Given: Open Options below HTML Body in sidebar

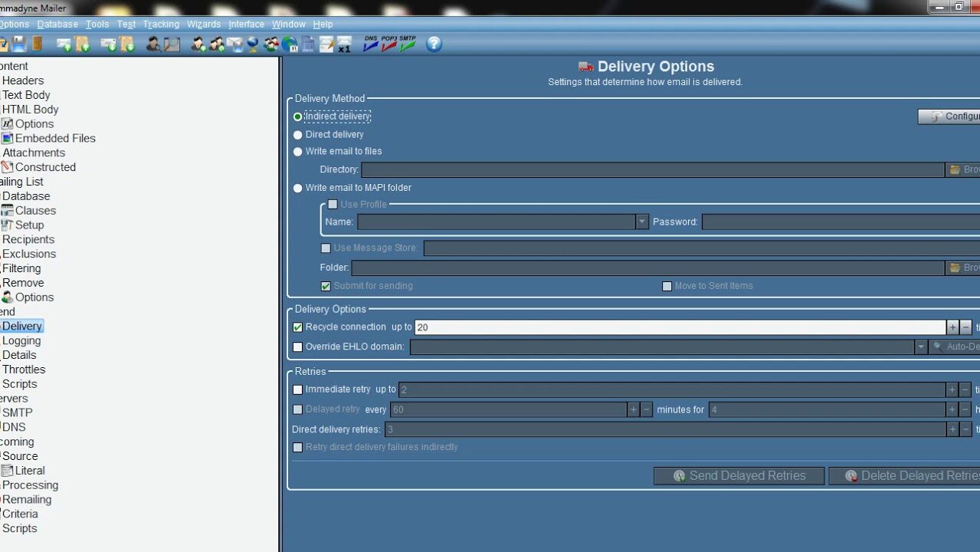Looking at the screenshot, I should click(34, 123).
